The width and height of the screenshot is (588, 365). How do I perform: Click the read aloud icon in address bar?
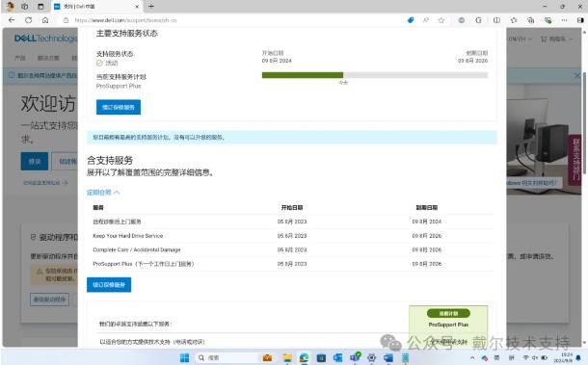click(426, 20)
